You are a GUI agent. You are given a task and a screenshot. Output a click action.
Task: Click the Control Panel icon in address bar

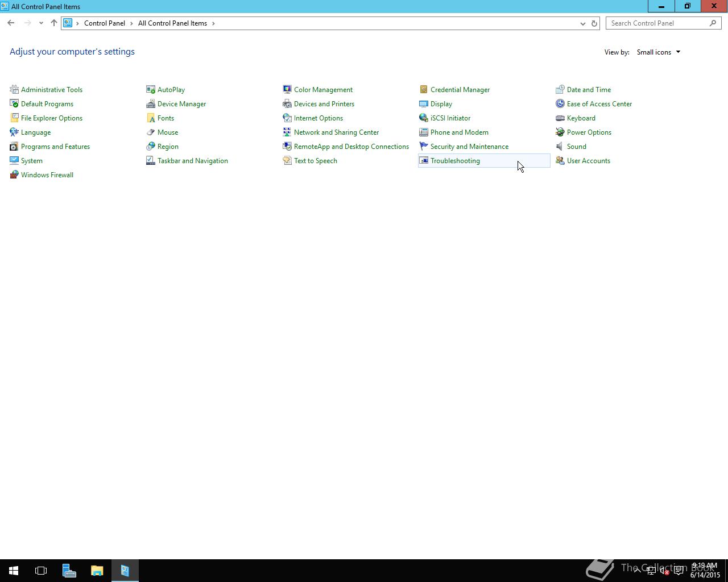tap(68, 23)
